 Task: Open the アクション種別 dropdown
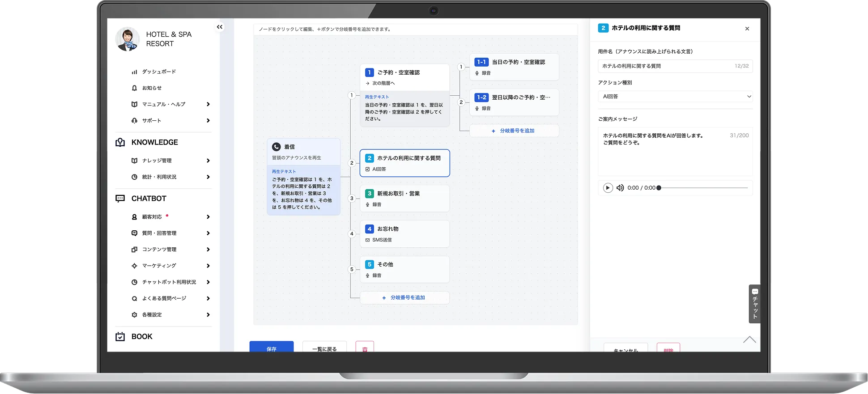pos(675,97)
